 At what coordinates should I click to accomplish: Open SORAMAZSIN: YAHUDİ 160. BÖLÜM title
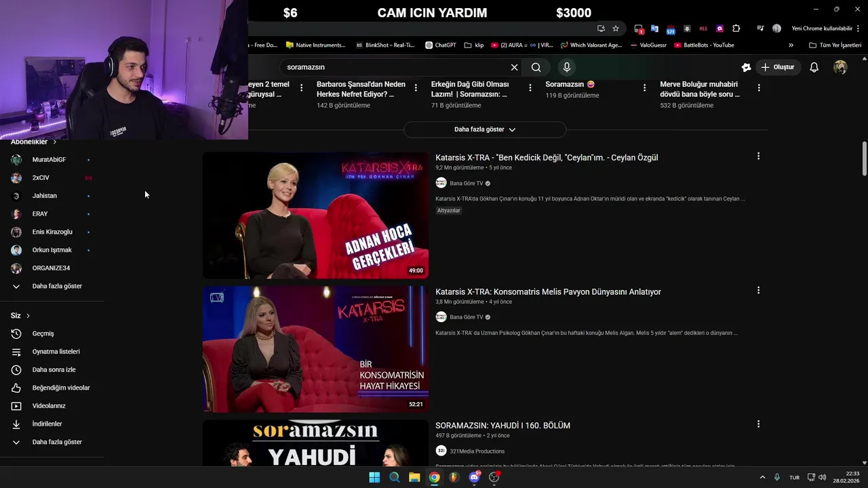tap(502, 426)
